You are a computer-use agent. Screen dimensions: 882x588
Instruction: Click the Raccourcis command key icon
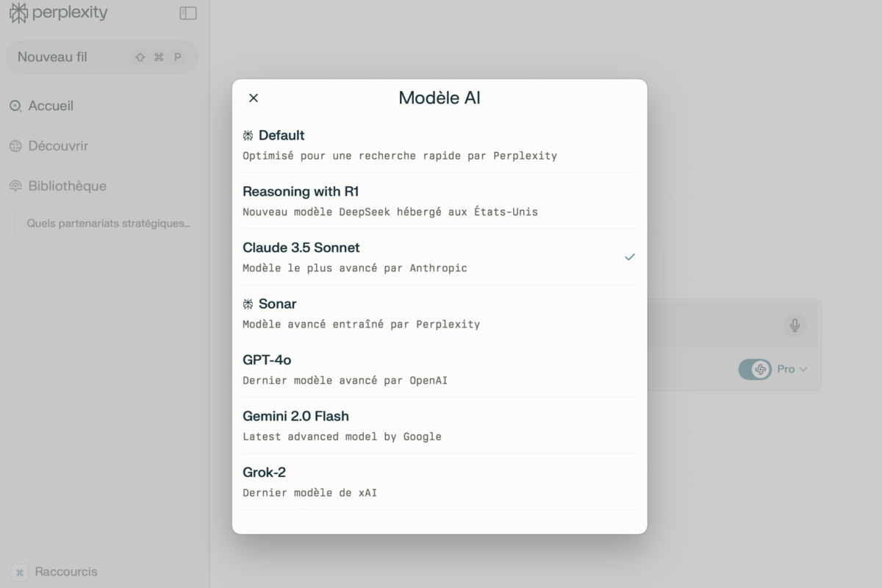click(21, 572)
